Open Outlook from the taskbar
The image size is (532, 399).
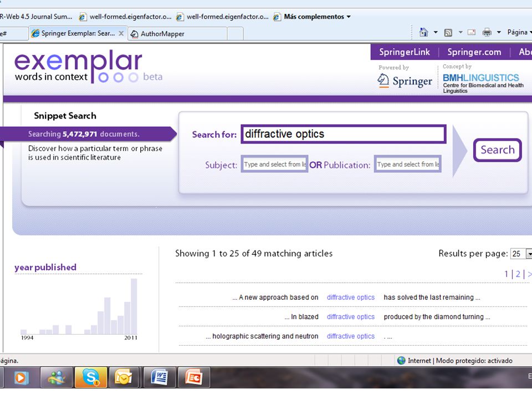click(123, 377)
